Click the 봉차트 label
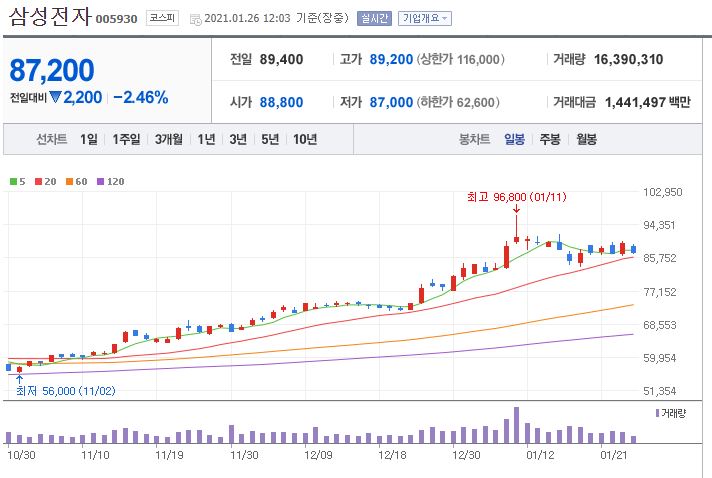 (x=475, y=139)
